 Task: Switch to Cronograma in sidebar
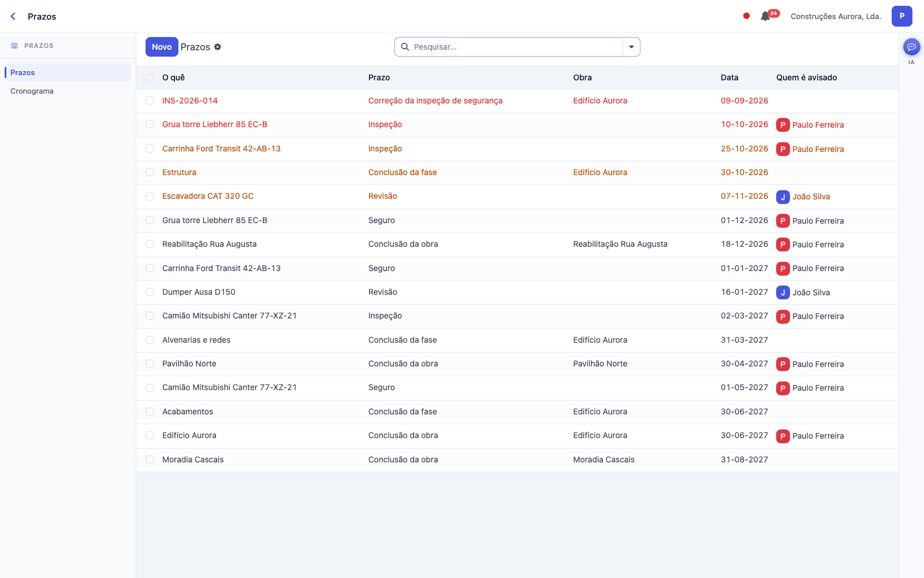click(32, 91)
